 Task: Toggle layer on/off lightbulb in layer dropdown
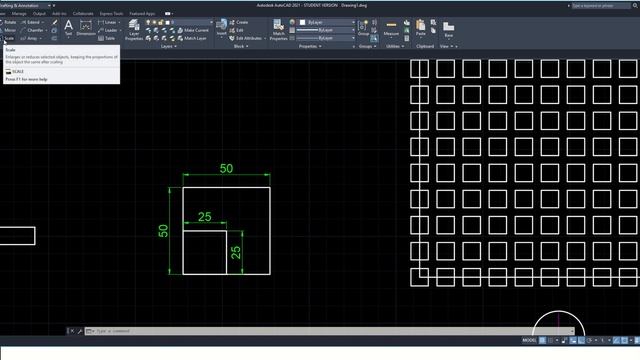tap(149, 22)
